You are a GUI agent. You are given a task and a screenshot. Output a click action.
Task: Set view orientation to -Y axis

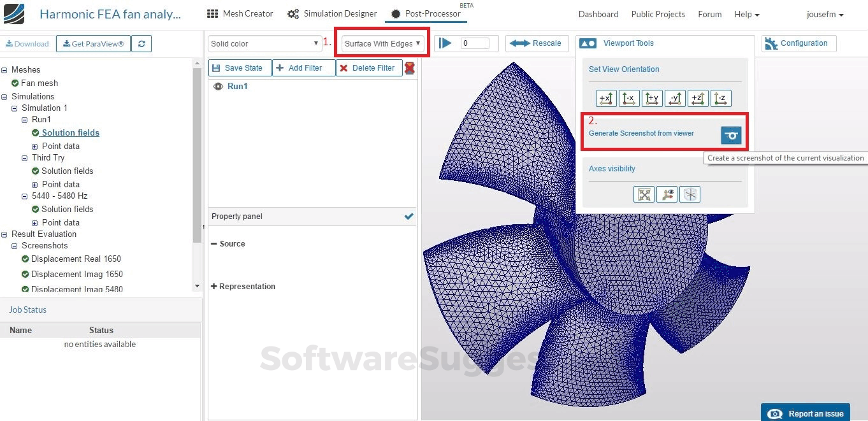point(675,98)
